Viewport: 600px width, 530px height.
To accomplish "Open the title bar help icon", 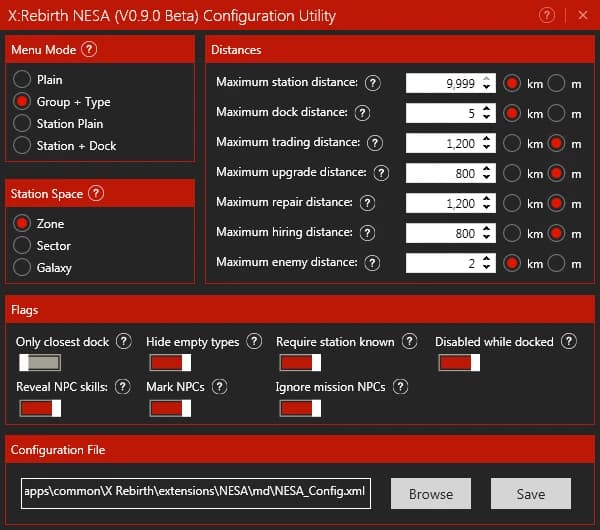I will tap(547, 15).
